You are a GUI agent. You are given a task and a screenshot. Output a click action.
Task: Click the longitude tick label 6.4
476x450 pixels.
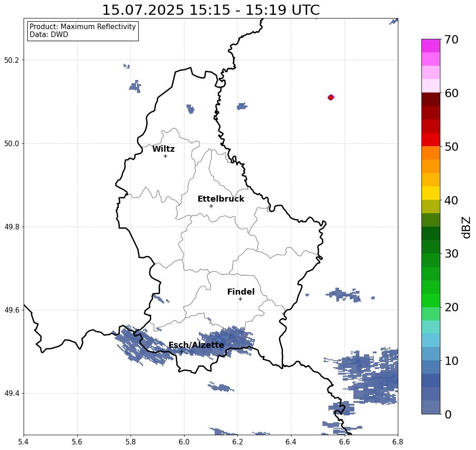click(x=291, y=442)
